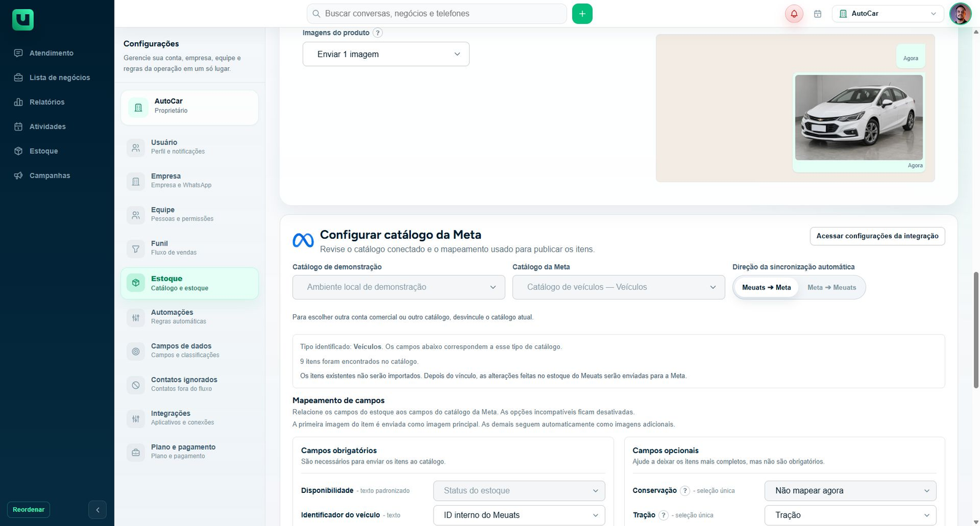Open the ID interno do Meuats dropdown
The height and width of the screenshot is (526, 980).
tap(519, 515)
